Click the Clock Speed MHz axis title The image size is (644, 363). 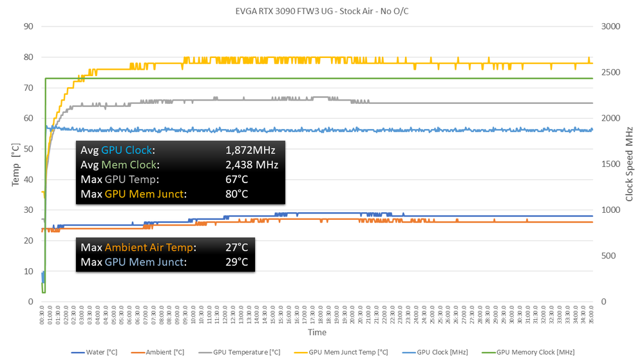(x=629, y=164)
